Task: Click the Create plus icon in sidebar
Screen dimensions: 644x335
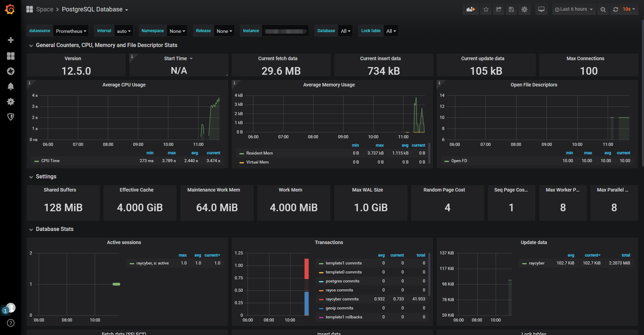Action: point(11,40)
